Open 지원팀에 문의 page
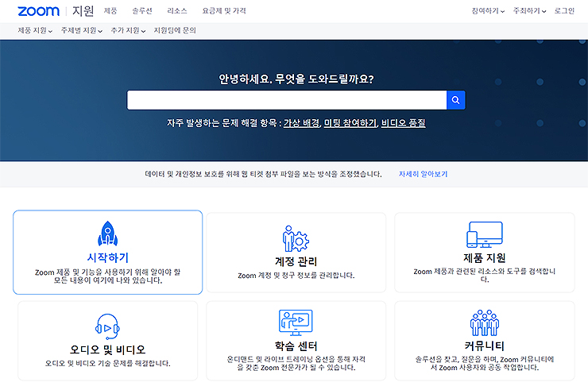The image size is (588, 386). 175,30
